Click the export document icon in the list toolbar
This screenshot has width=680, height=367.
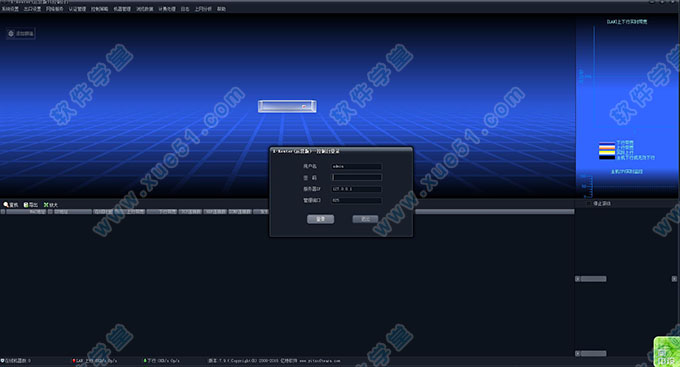click(26, 205)
